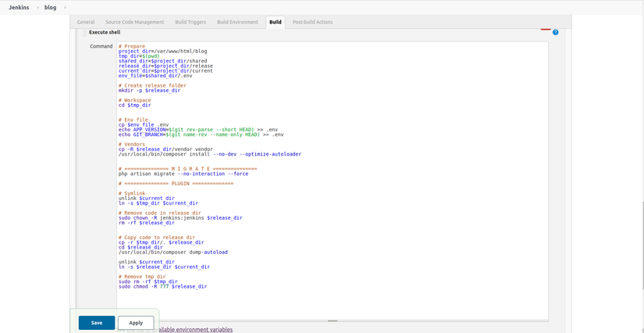
Task: Place the cursor on the sudo chmod line
Action: [x=162, y=287]
